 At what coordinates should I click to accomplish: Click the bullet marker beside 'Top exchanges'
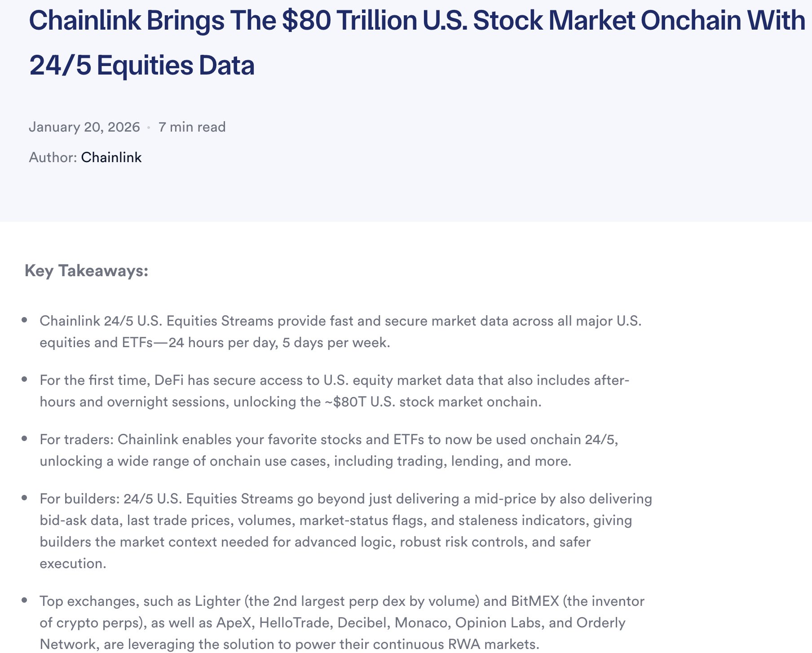25,600
